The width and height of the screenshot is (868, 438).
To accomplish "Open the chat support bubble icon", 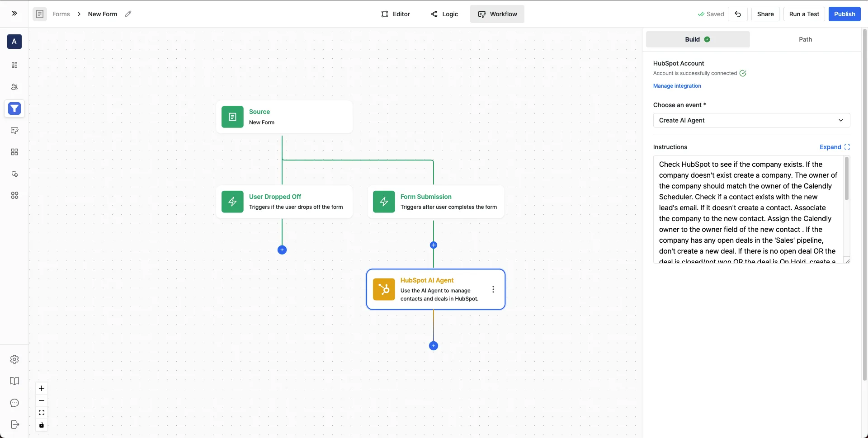I will click(14, 403).
